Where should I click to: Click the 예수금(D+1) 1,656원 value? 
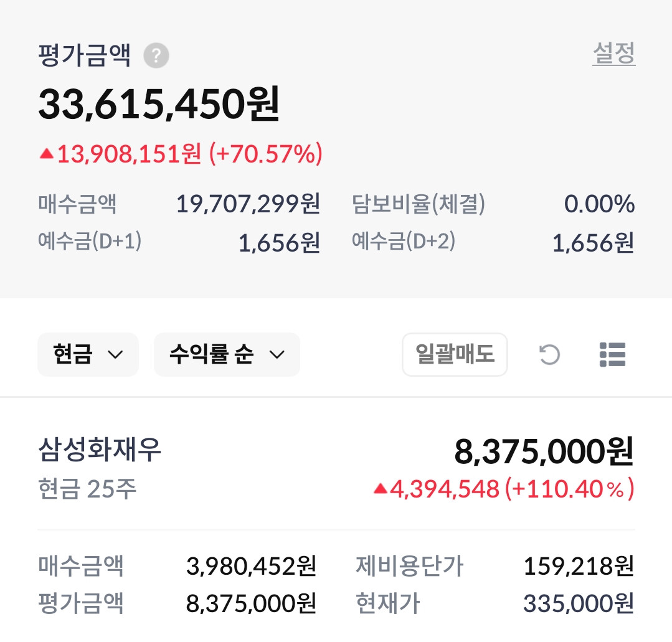tap(279, 243)
